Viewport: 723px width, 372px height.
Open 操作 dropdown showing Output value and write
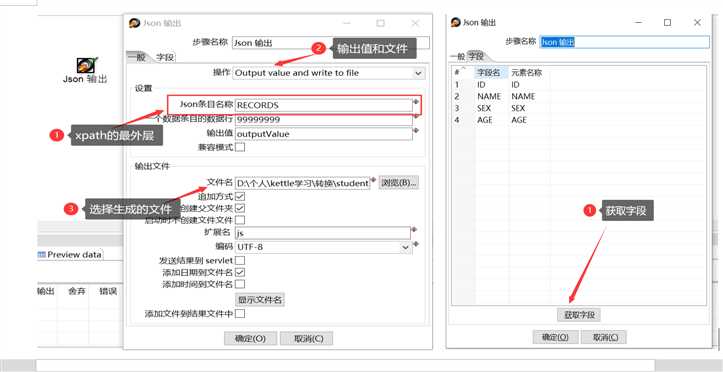(x=329, y=73)
